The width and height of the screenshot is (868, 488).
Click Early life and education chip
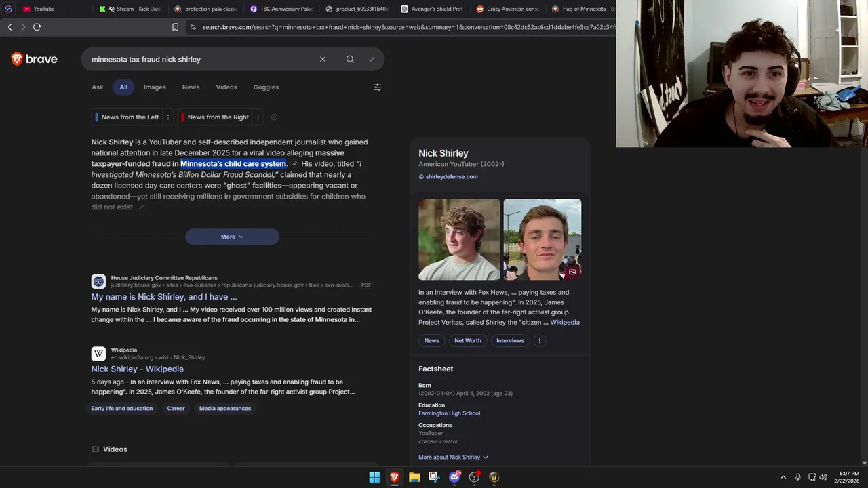click(x=122, y=409)
